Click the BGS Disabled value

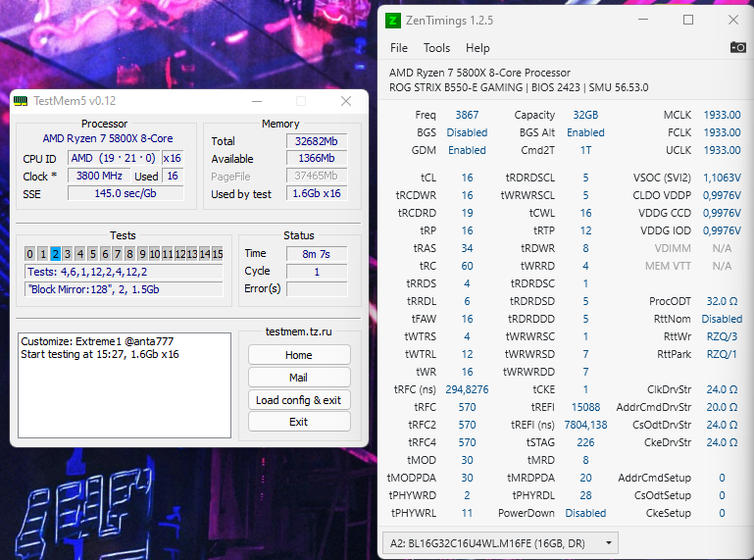(x=467, y=132)
